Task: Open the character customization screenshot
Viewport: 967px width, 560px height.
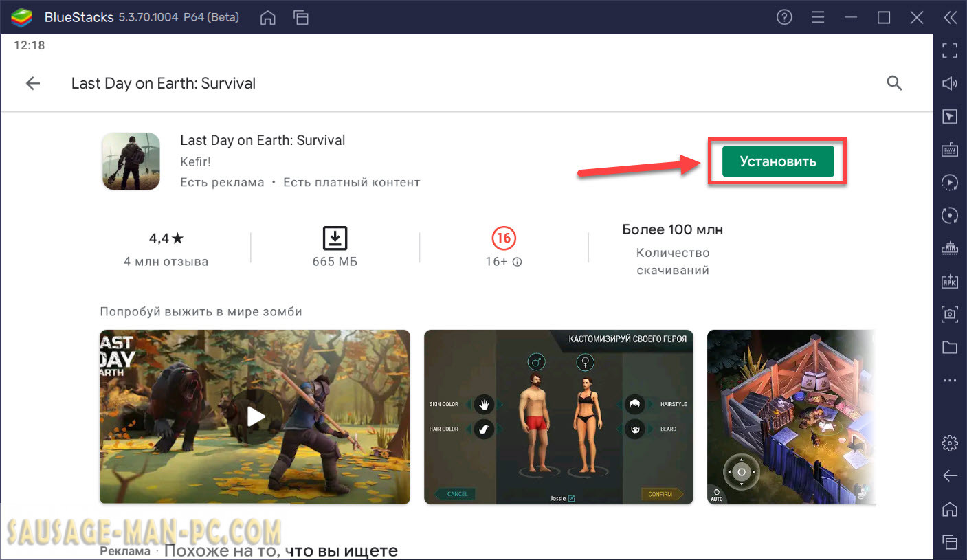Action: coord(559,416)
